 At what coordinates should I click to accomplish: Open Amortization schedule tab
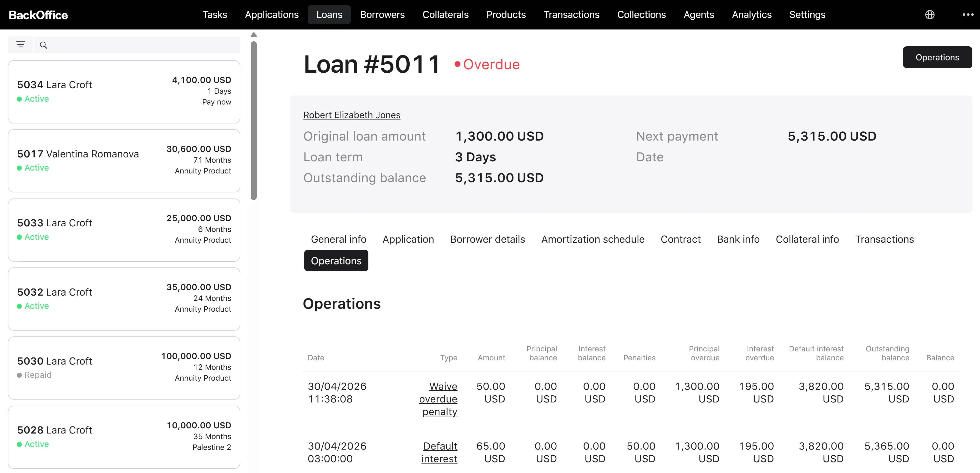pyautogui.click(x=593, y=239)
